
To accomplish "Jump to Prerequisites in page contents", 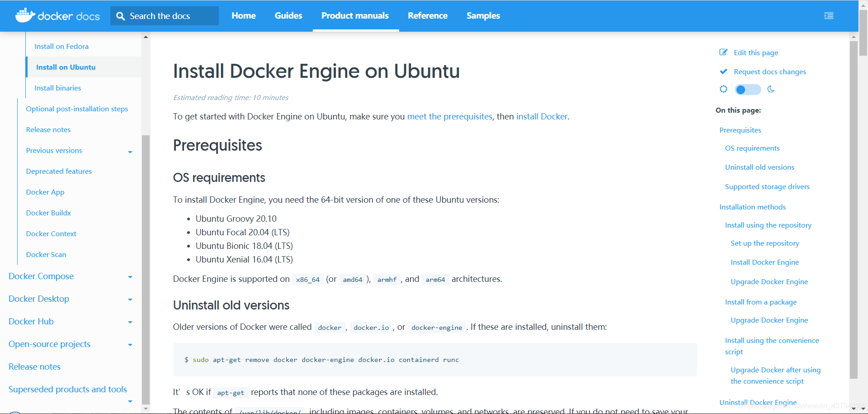I will [740, 130].
